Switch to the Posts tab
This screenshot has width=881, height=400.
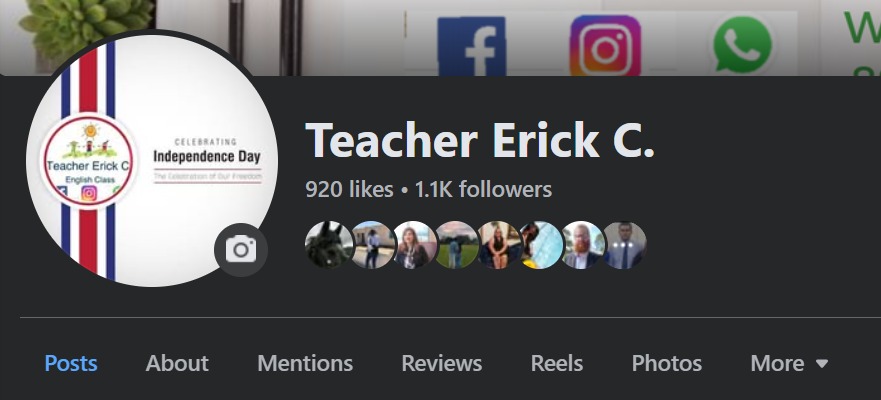pos(71,363)
